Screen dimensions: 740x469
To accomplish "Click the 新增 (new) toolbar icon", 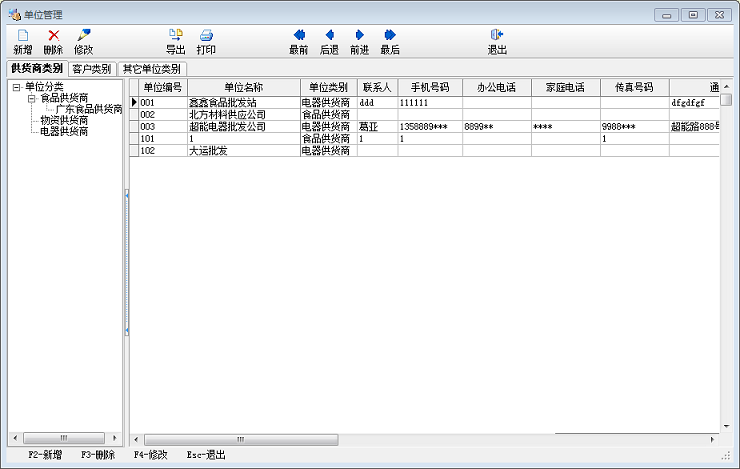I will (23, 35).
